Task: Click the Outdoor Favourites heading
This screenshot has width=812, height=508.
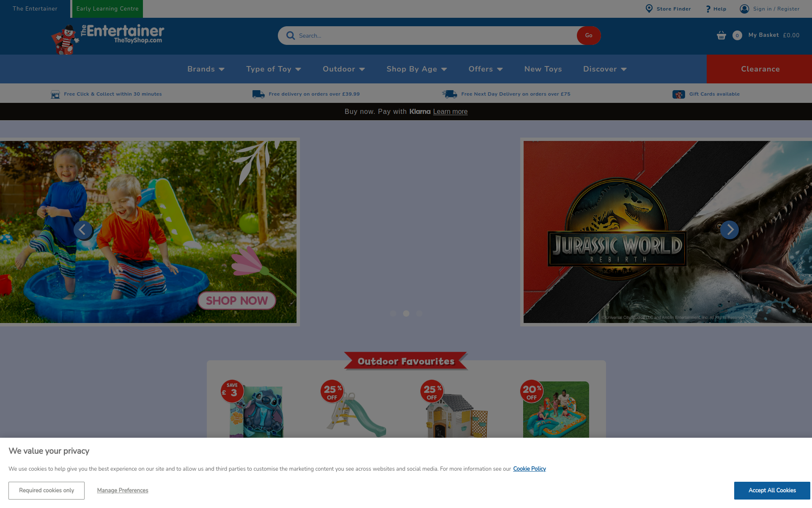Action: pyautogui.click(x=406, y=361)
